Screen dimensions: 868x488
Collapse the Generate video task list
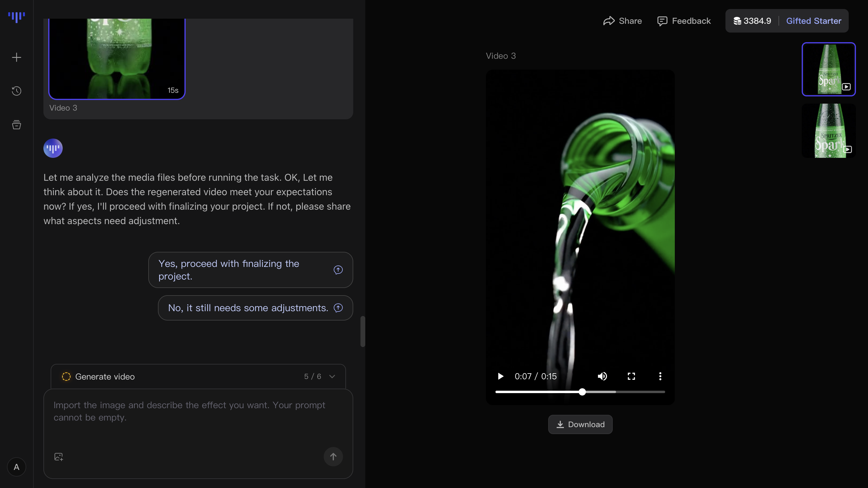(332, 376)
